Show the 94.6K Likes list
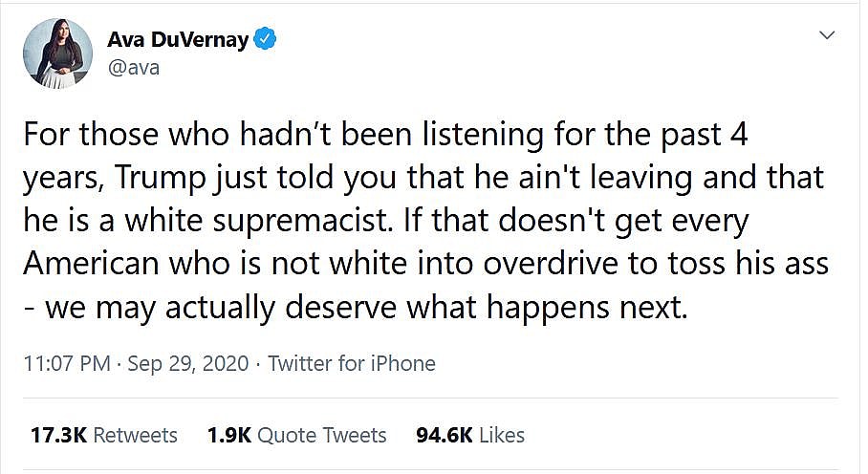 (x=470, y=435)
